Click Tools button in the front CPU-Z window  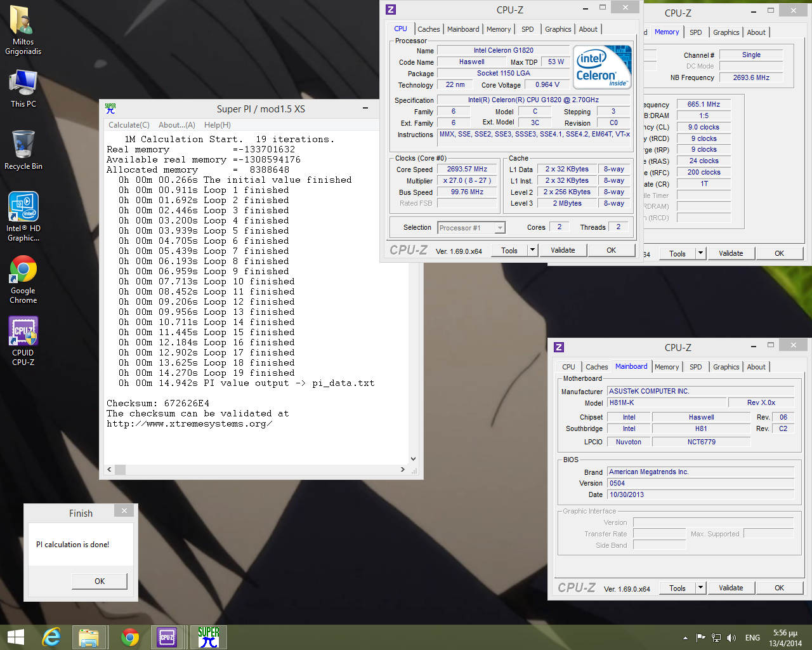click(x=509, y=251)
